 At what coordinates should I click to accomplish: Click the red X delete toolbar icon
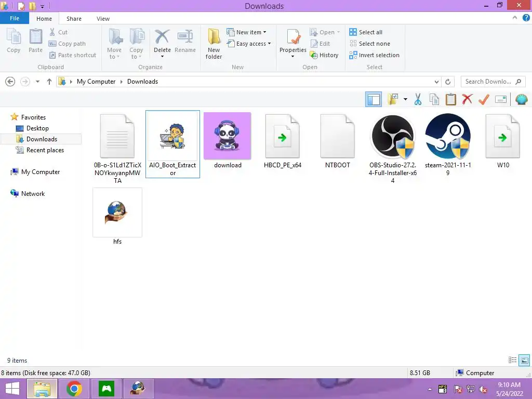[x=467, y=99]
